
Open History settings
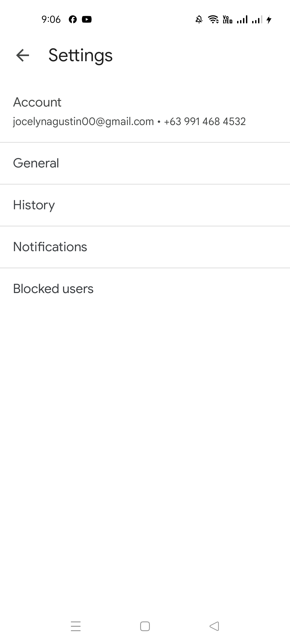(x=34, y=205)
